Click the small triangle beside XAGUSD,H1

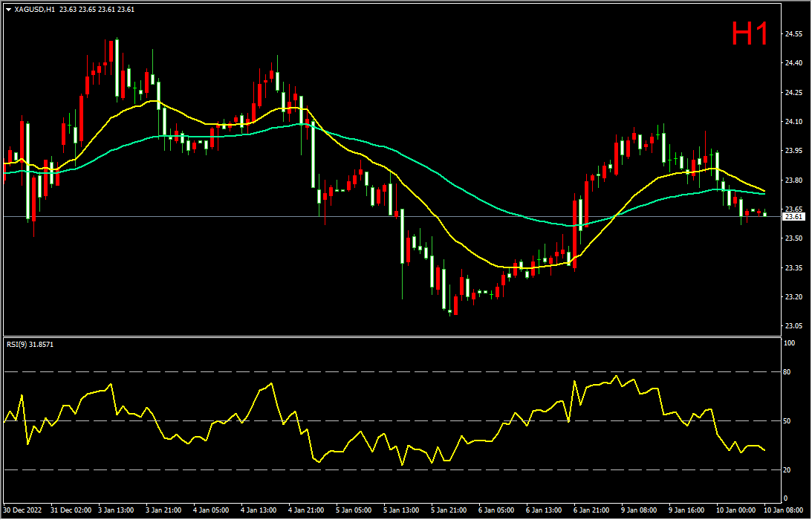click(x=8, y=10)
